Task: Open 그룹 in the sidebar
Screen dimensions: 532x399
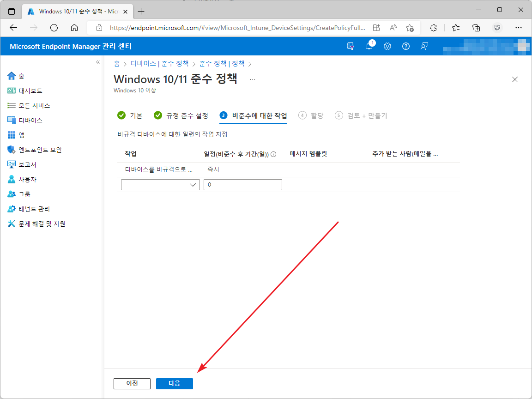Action: (19, 194)
